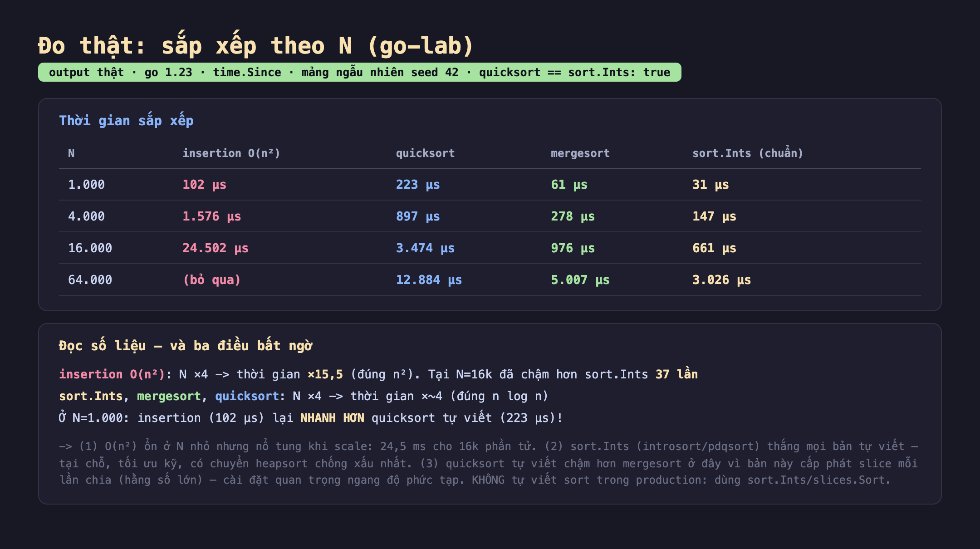Click the highlighted '37 lần' text
The height and width of the screenshot is (549, 980).
tap(676, 374)
